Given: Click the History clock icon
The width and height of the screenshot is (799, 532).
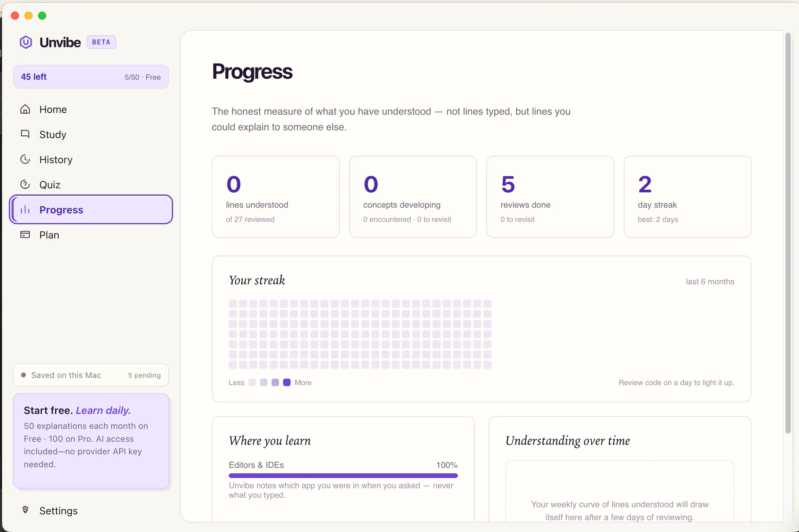Looking at the screenshot, I should pos(25,159).
